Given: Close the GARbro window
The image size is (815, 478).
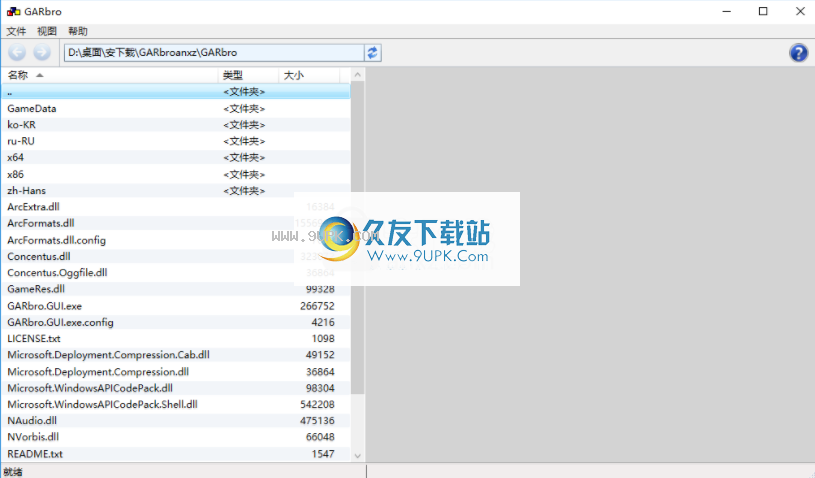Looking at the screenshot, I should (x=800, y=11).
